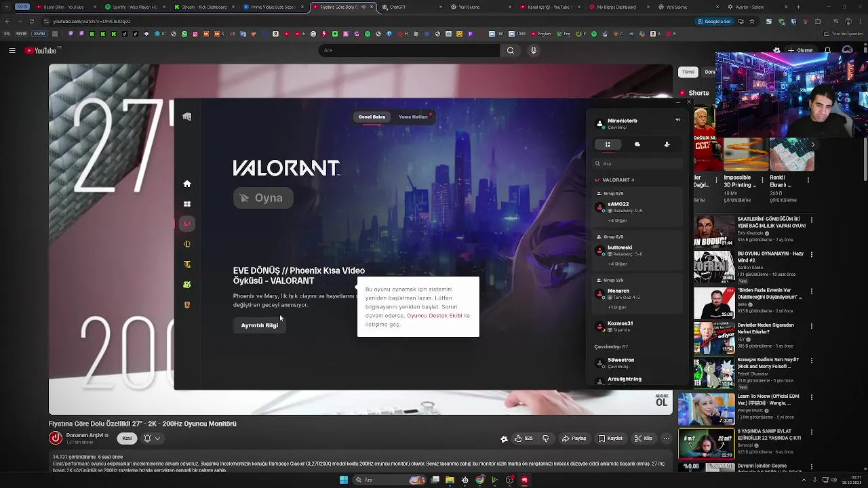Open the Riot Client library grid icon
Screen dimensions: 868x488
point(187,204)
